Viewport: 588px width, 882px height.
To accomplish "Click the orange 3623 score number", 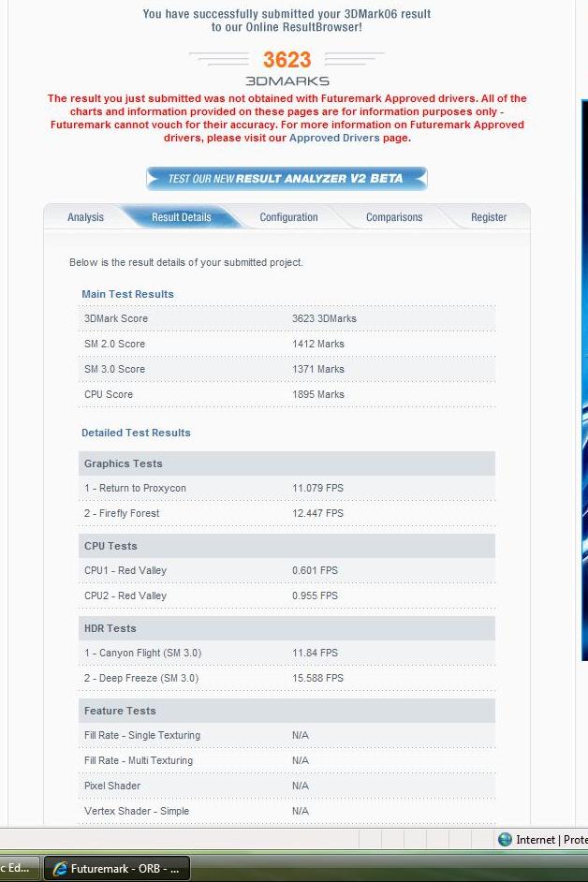I will (x=287, y=60).
